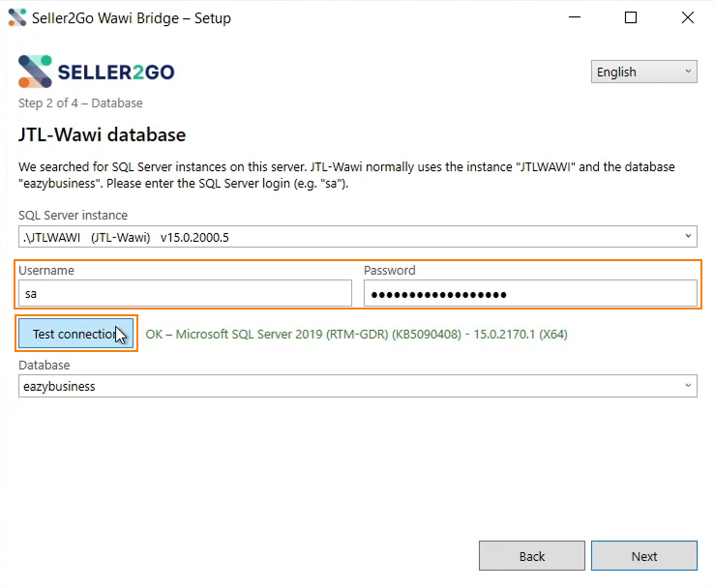
Task: Click the SELLER2GO logo image
Action: (x=96, y=72)
